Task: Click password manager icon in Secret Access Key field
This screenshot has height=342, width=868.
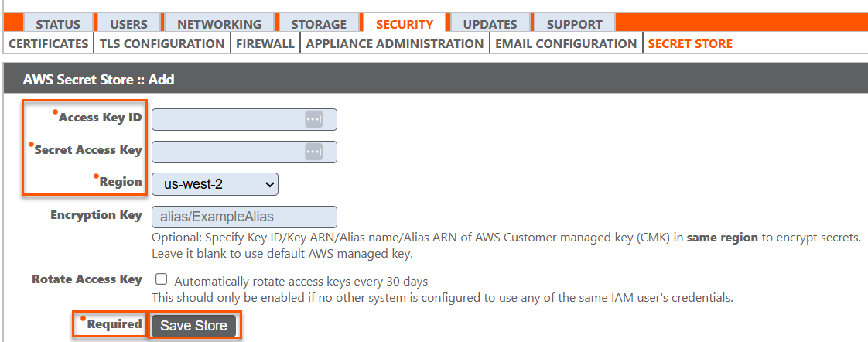Action: [314, 152]
